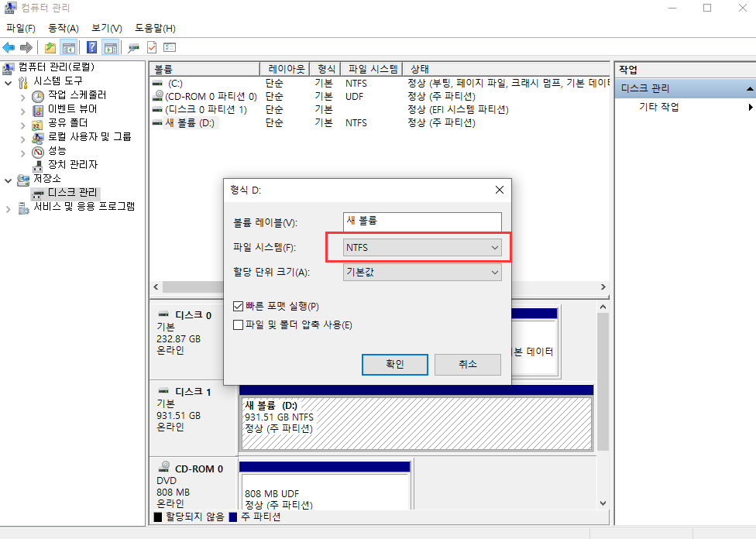Open the View (보기) menu

click(107, 28)
